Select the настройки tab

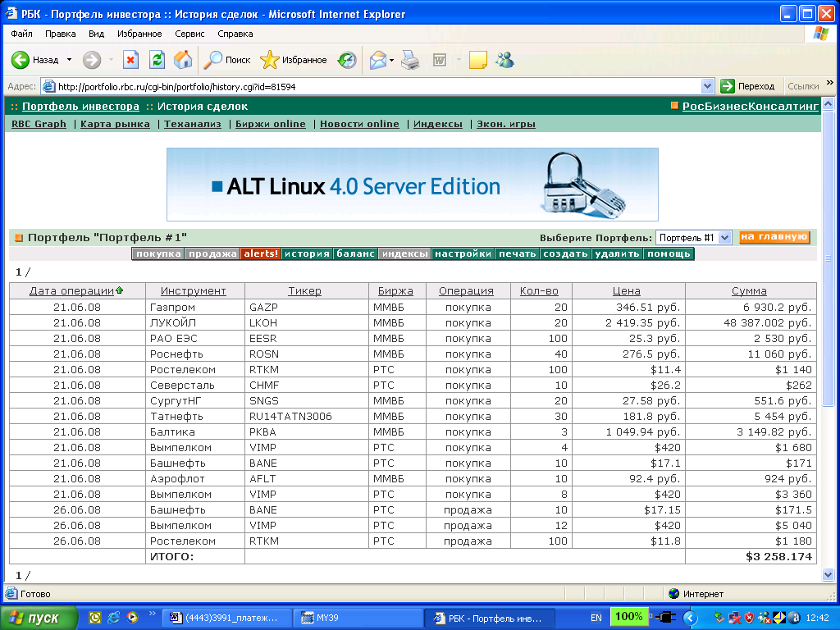coord(463,254)
